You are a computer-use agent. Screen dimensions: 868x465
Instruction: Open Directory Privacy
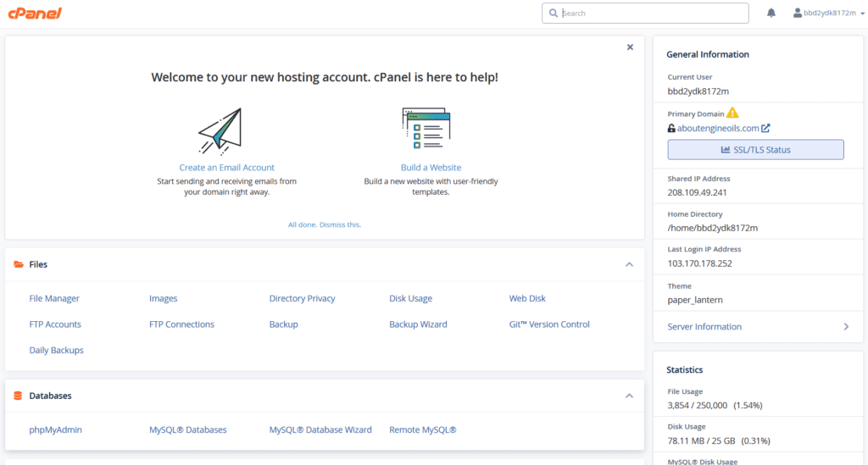pyautogui.click(x=303, y=299)
